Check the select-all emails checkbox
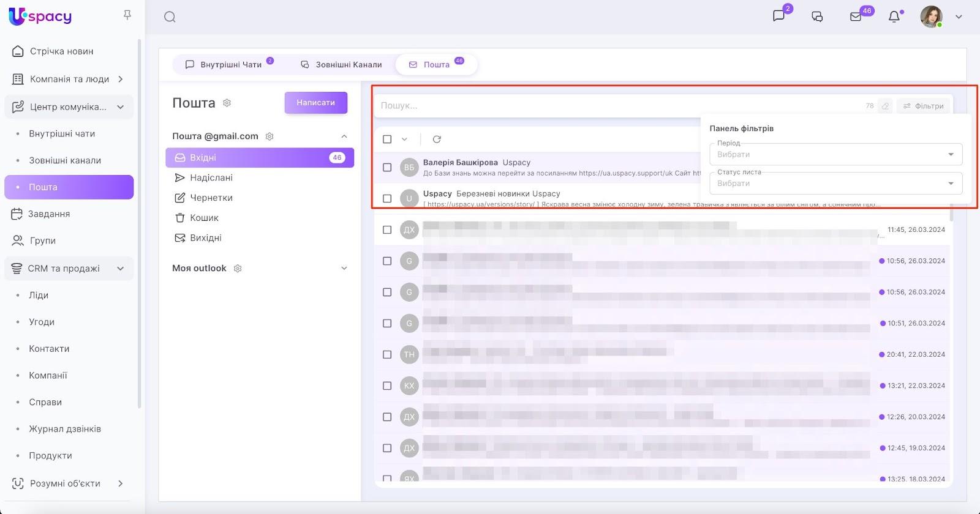Screen dimensions: 980x514 coord(387,140)
